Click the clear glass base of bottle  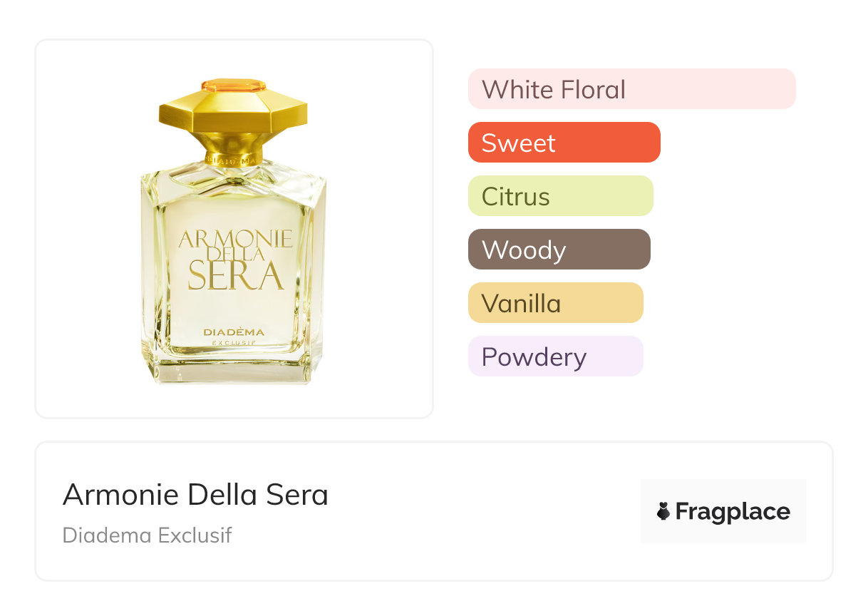[234, 369]
